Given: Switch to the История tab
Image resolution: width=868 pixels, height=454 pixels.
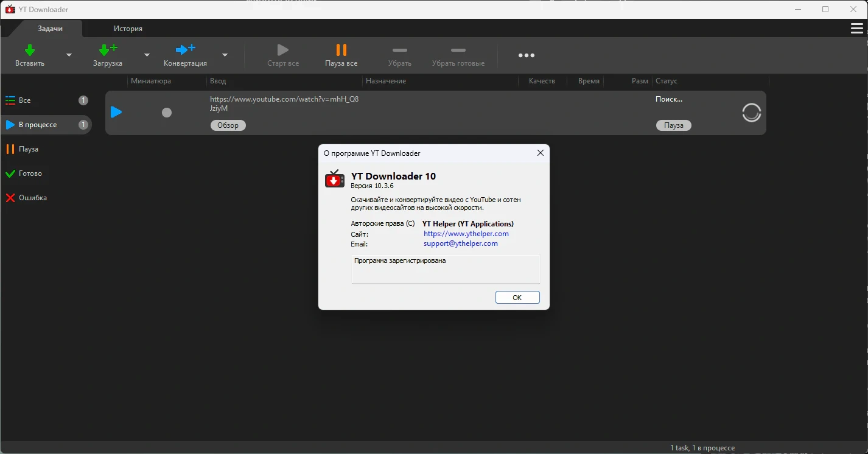Looking at the screenshot, I should pos(128,29).
